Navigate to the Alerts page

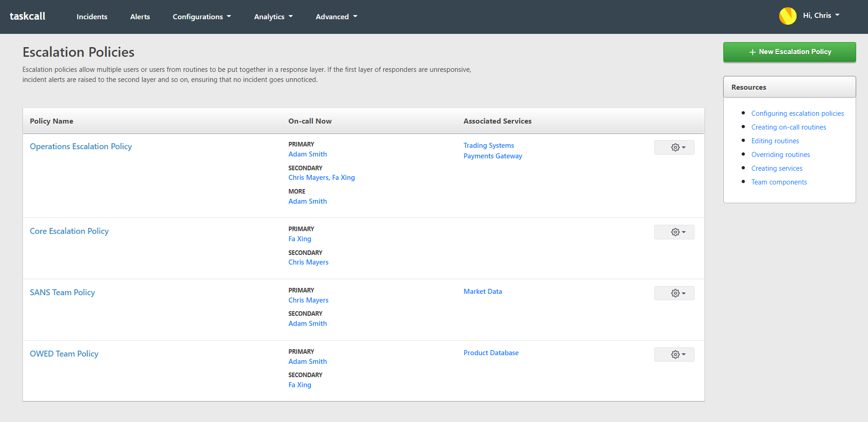(140, 17)
